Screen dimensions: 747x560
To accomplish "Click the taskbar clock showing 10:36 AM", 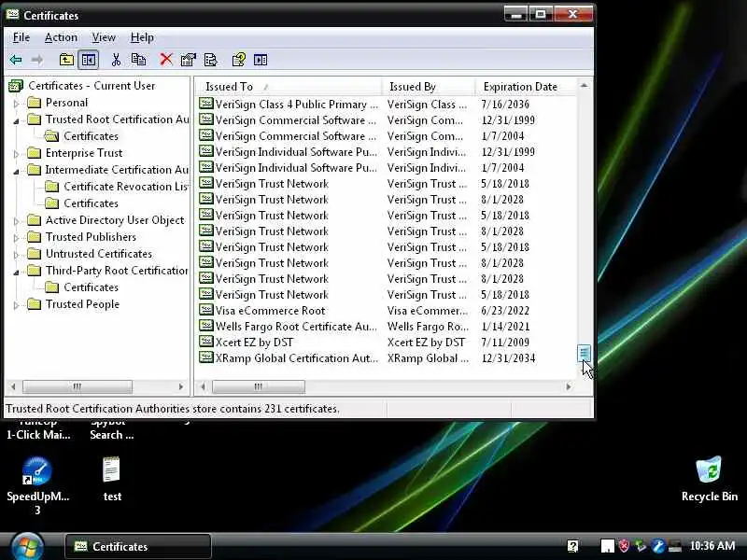I will 712,546.
